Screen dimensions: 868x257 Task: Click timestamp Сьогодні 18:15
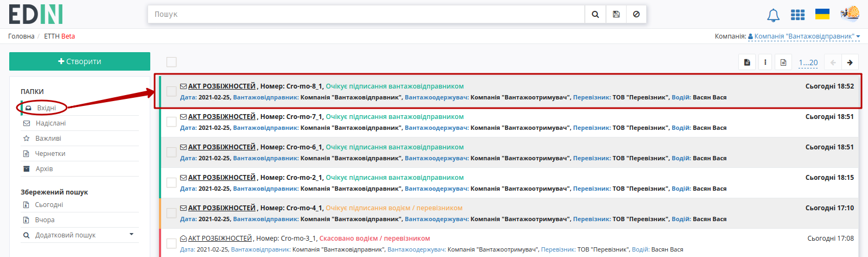[829, 178]
